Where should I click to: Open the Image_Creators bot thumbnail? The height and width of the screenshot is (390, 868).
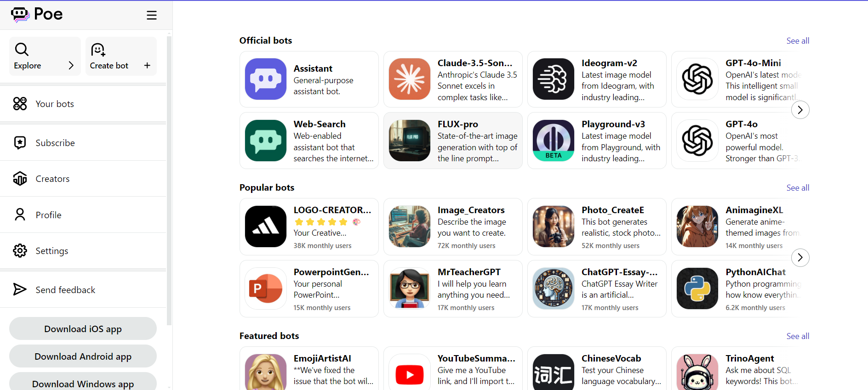point(410,226)
